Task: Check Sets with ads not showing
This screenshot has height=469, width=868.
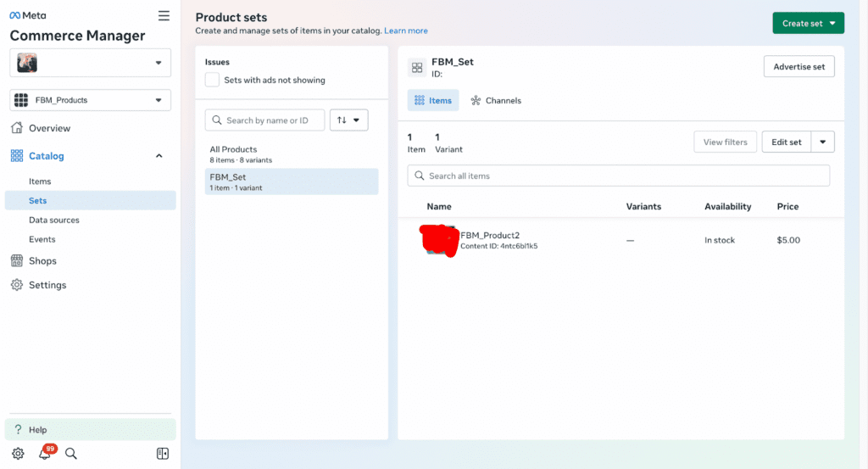Action: click(x=212, y=80)
